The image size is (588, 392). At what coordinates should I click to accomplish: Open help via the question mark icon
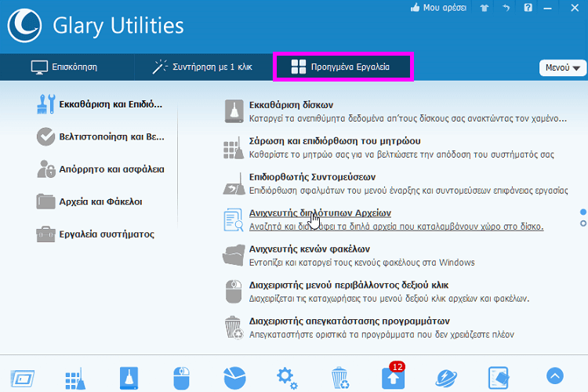(x=528, y=8)
